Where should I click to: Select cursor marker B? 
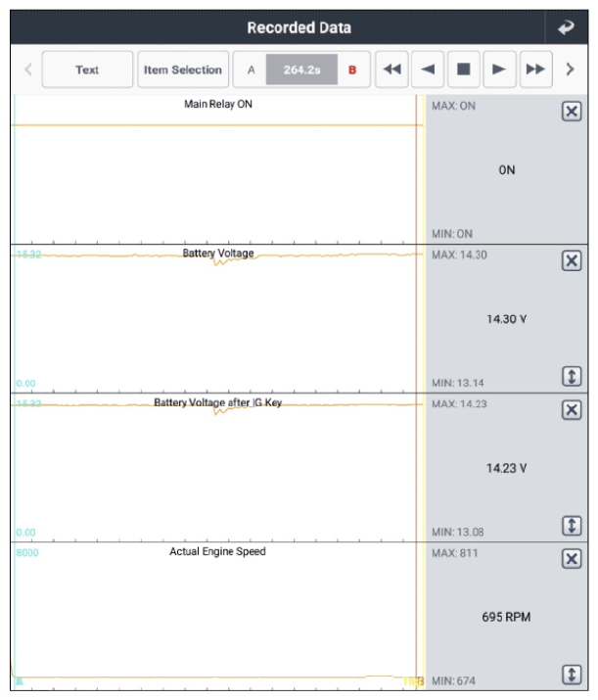click(x=352, y=70)
